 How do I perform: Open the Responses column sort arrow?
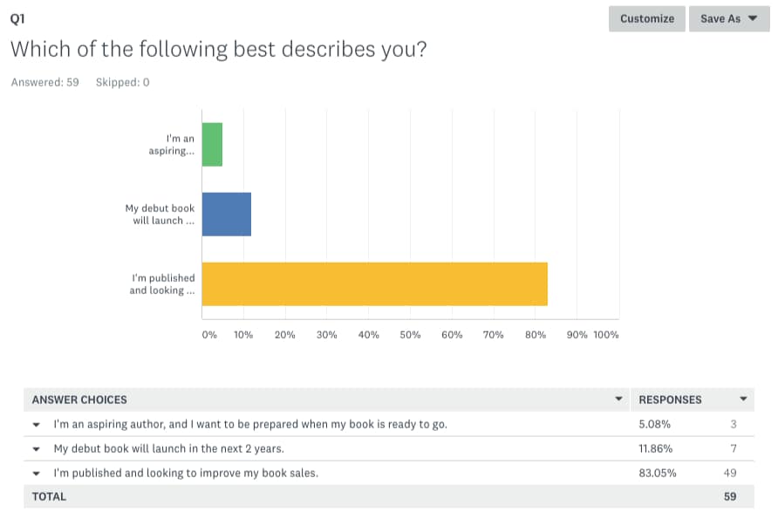point(743,399)
